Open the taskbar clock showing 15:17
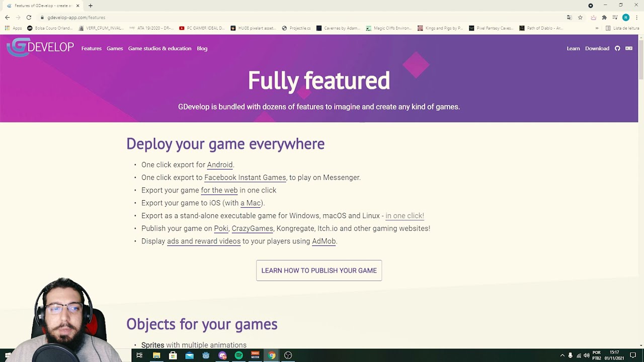Image resolution: width=644 pixels, height=362 pixels. (x=614, y=355)
